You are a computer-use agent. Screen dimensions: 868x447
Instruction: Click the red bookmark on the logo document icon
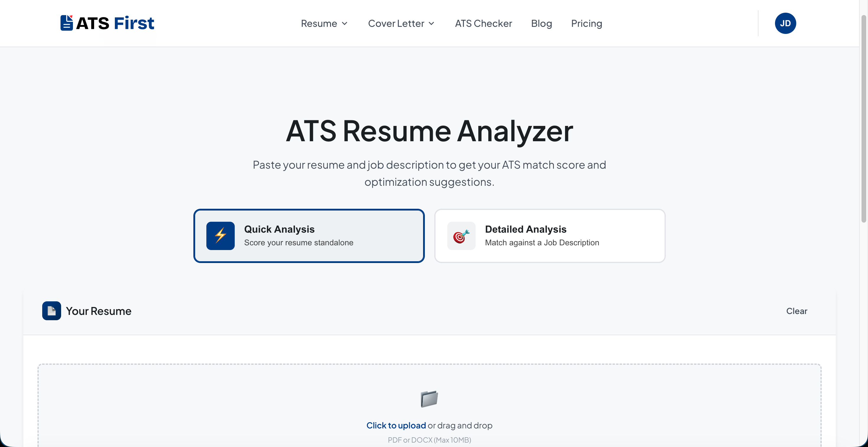click(71, 17)
